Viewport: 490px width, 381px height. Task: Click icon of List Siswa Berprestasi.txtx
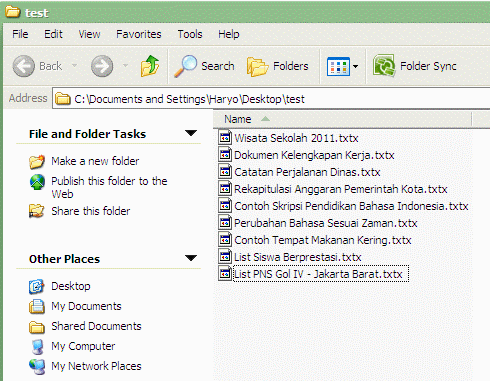coord(225,256)
